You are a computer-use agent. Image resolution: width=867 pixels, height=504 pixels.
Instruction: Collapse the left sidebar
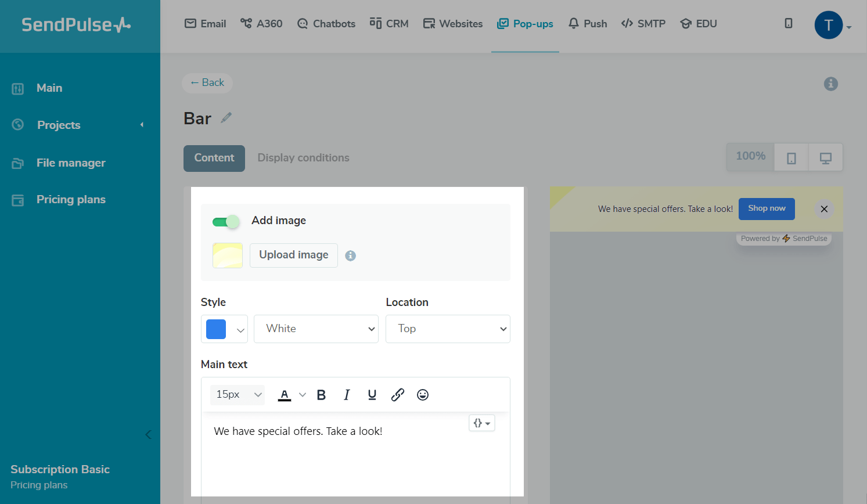point(148,435)
